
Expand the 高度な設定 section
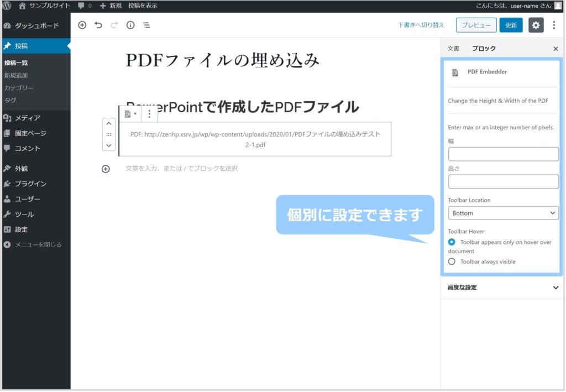[501, 288]
